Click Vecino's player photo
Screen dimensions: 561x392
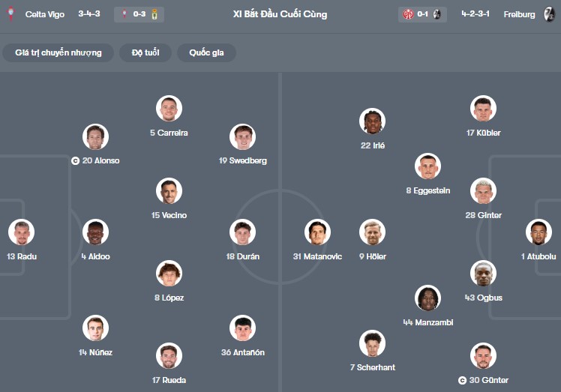(169, 191)
